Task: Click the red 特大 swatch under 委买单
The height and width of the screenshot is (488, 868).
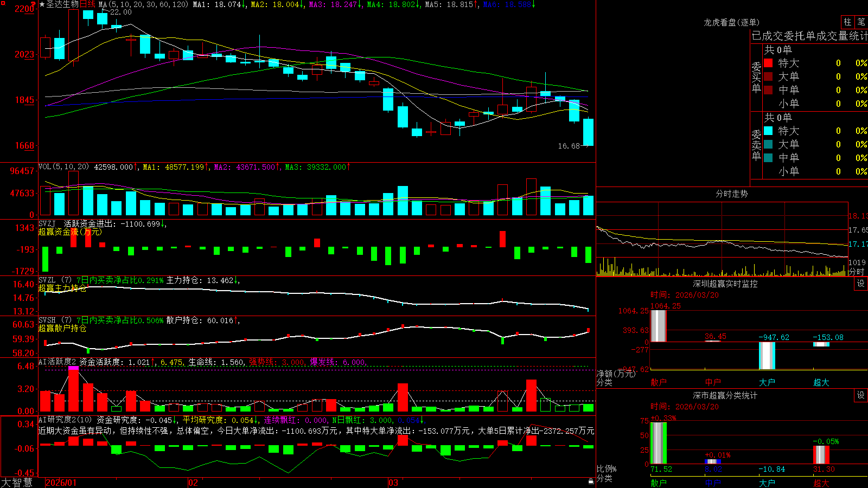Action: [768, 63]
